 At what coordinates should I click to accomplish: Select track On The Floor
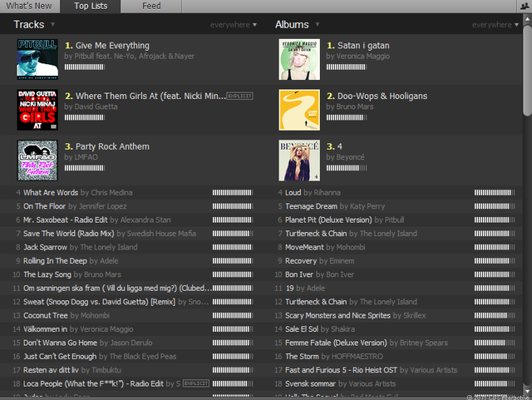tap(44, 206)
